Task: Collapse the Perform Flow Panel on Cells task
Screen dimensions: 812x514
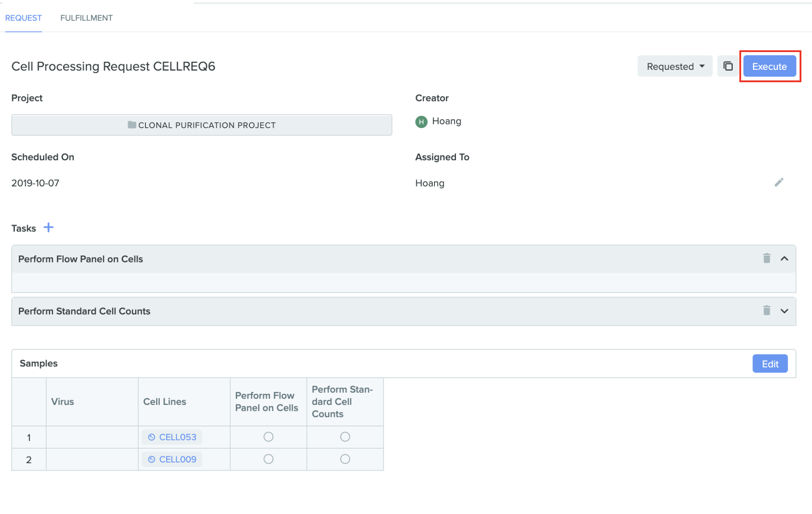Action: tap(784, 259)
